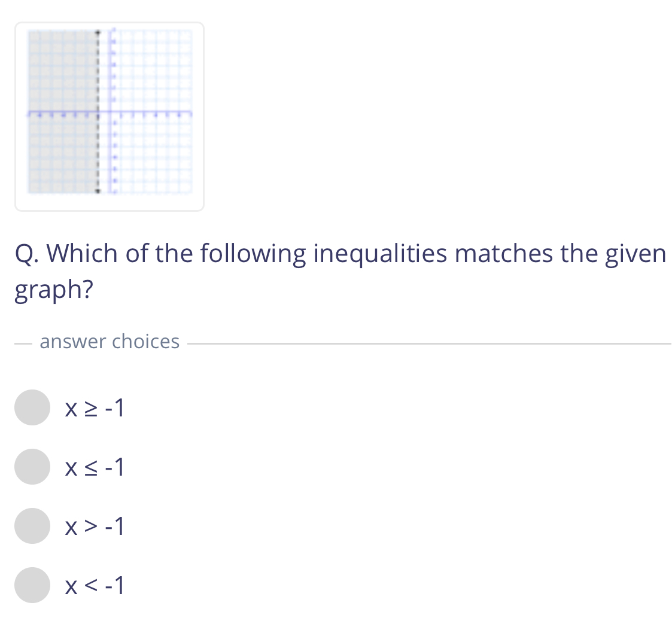
Task: Click the answer choices section heading
Action: [110, 341]
